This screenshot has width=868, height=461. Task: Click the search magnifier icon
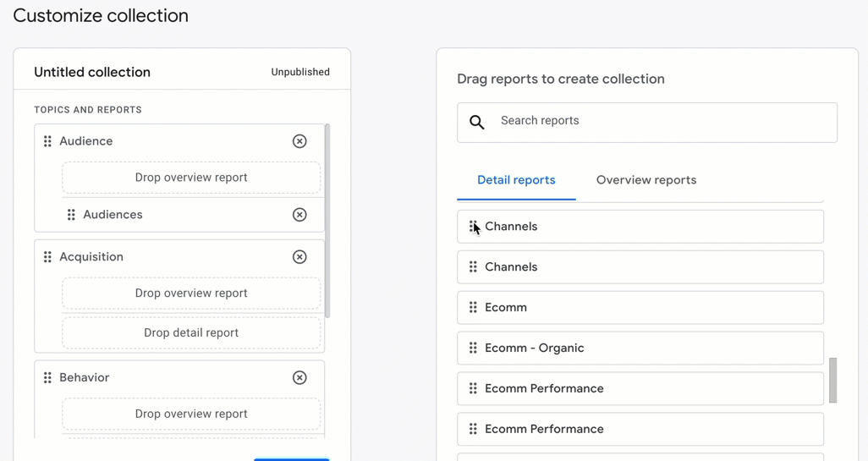(476, 123)
